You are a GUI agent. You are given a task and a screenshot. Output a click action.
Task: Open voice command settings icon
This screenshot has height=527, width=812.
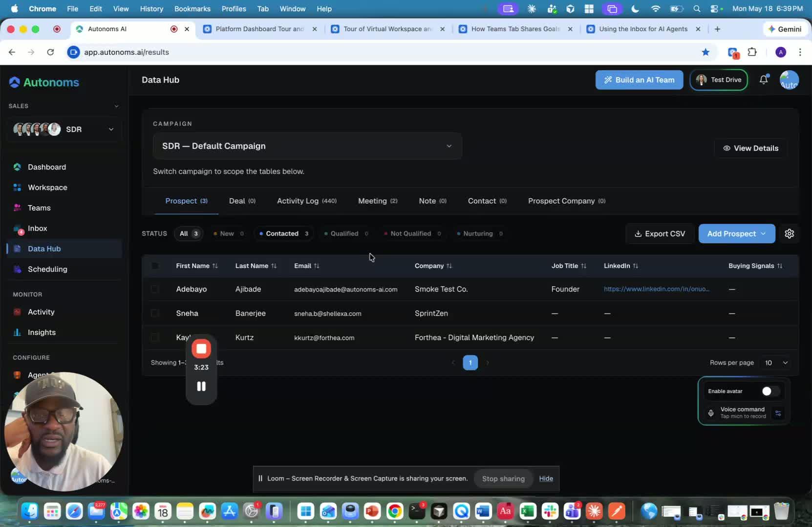778,413
